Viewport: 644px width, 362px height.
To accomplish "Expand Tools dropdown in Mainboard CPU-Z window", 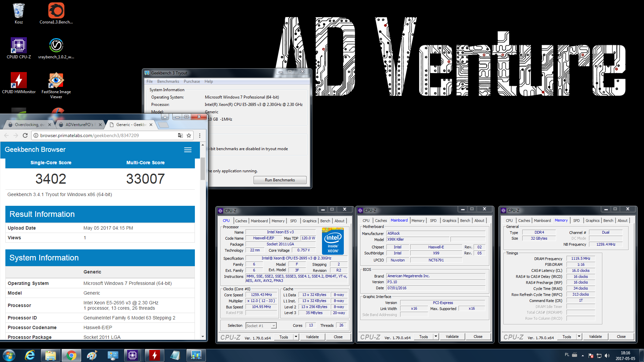I will (436, 337).
